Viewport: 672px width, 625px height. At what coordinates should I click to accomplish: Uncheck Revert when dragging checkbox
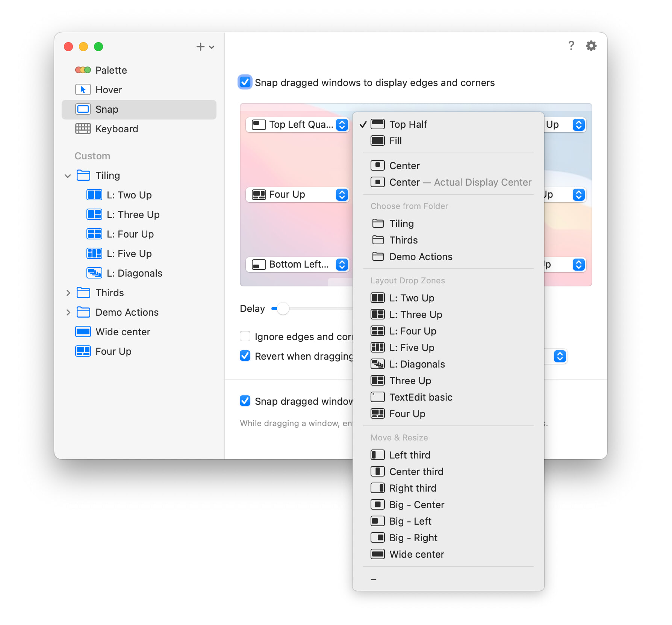[245, 356]
